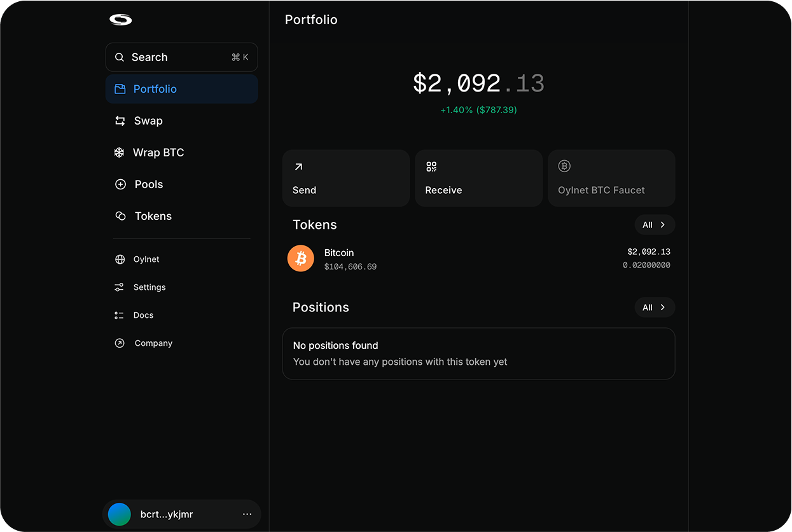Click the Send card button

[x=346, y=178]
